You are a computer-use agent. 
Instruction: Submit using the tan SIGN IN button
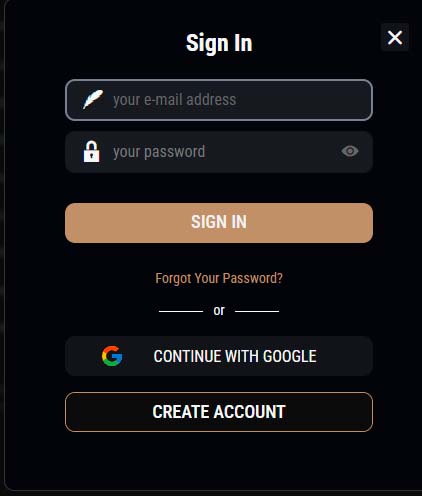pyautogui.click(x=219, y=223)
